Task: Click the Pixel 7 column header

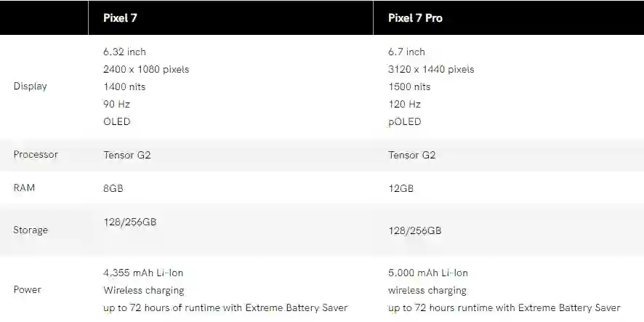Action: click(x=120, y=18)
